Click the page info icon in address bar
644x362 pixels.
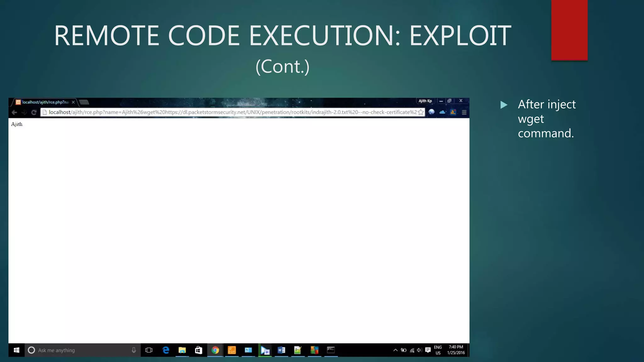45,112
